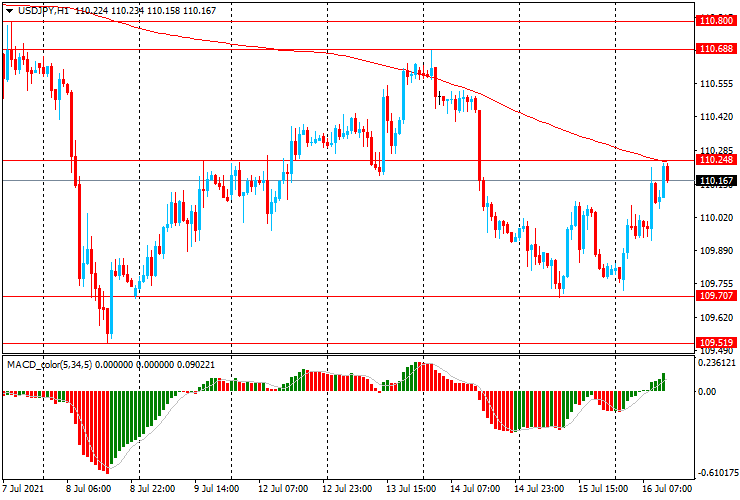
Task: Click the 15 Jul 15:00 time label
Action: click(x=603, y=488)
